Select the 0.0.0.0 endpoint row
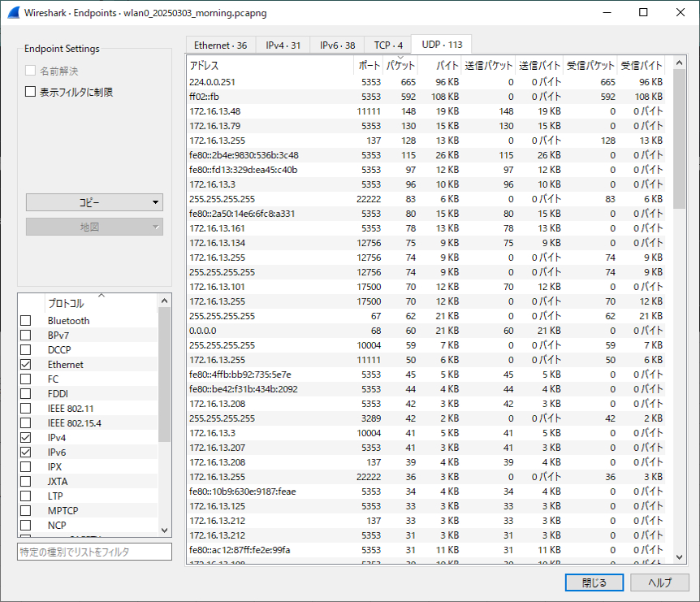This screenshot has height=602, width=700. [x=426, y=331]
